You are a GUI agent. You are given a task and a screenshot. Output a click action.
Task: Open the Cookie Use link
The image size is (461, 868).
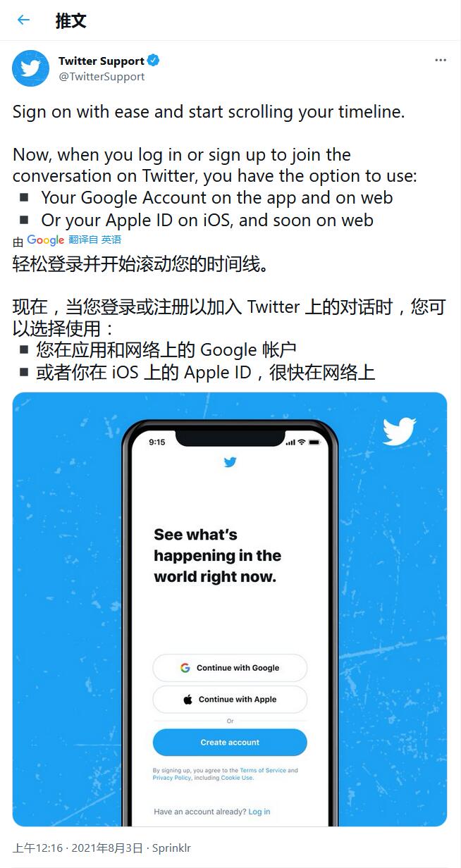point(237,778)
